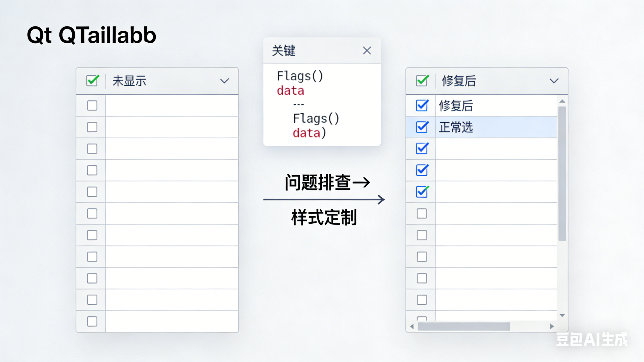The width and height of the screenshot is (644, 362).
Task: Click the 样式定制 label
Action: [324, 217]
